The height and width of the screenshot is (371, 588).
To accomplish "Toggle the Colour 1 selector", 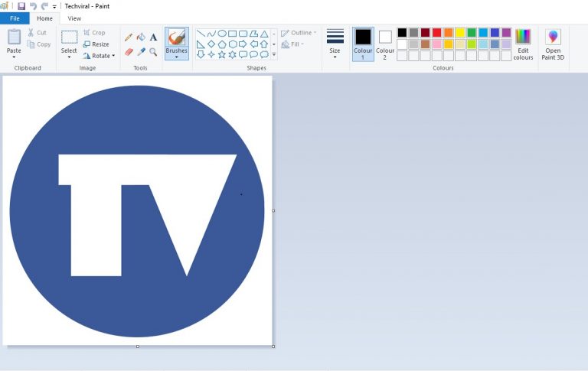I will click(363, 44).
